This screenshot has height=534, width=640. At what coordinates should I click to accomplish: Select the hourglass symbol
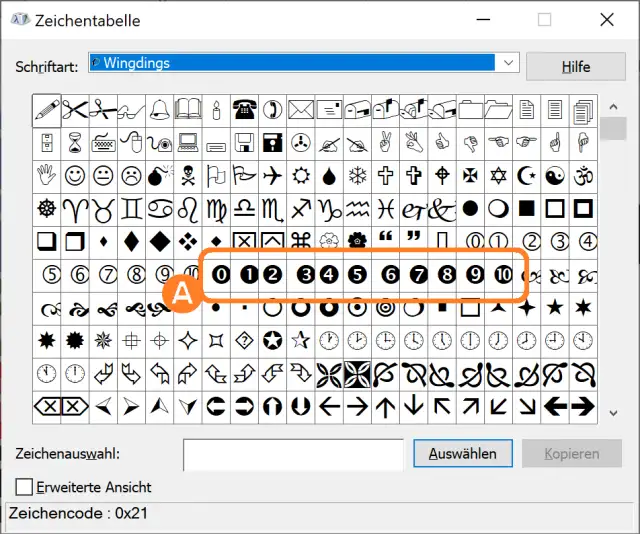pyautogui.click(x=75, y=143)
